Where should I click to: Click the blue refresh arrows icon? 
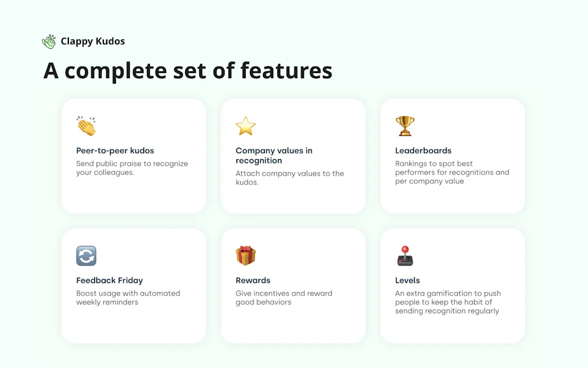click(86, 256)
